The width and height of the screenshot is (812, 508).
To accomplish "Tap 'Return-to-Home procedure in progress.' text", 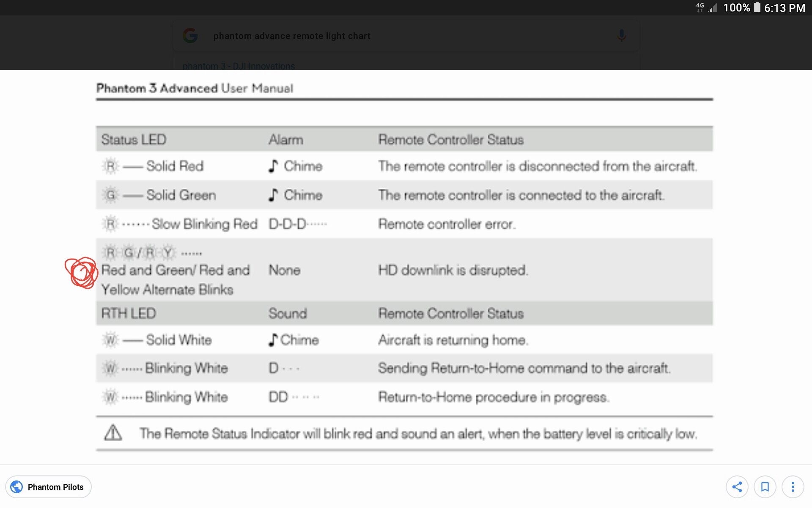I will coord(494,397).
